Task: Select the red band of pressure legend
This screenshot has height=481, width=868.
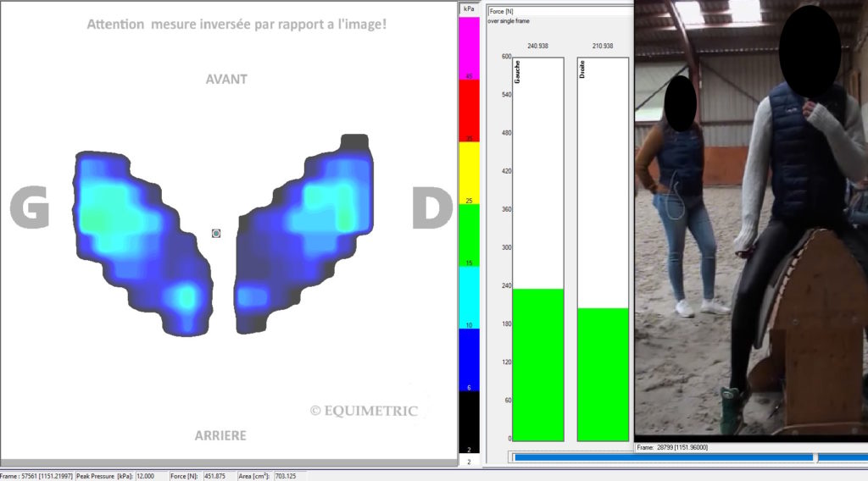Action: pyautogui.click(x=470, y=110)
